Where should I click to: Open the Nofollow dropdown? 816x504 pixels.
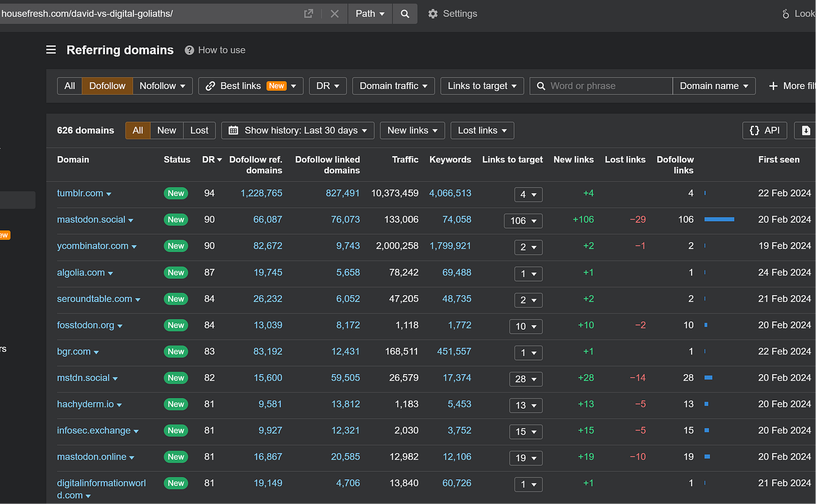point(163,86)
